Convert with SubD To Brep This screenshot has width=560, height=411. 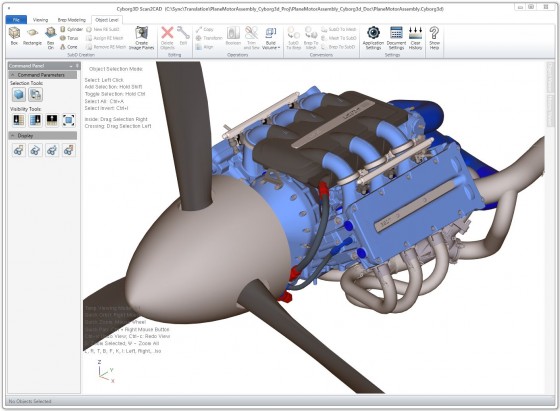click(293, 37)
